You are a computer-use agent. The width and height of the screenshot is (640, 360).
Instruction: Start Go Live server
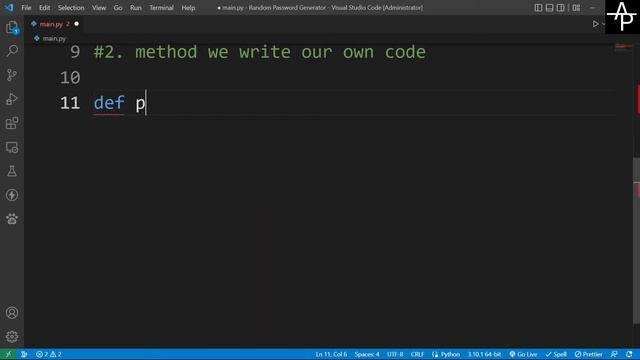(x=523, y=354)
